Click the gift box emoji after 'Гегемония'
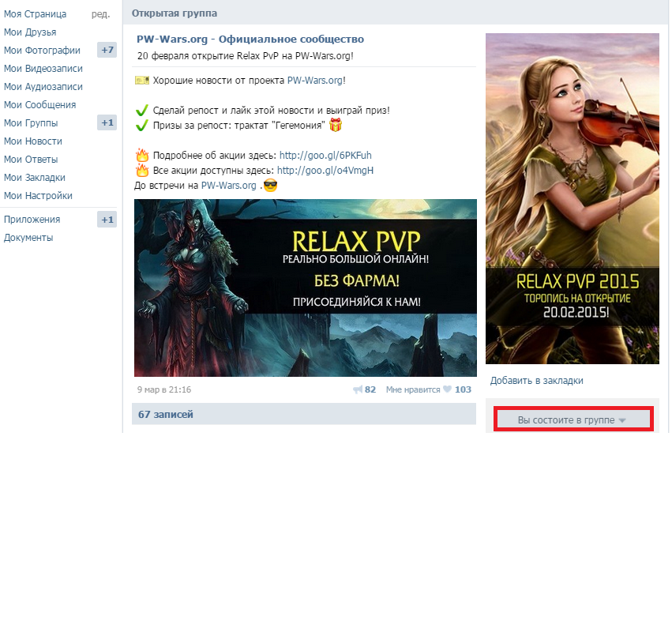 pos(336,125)
